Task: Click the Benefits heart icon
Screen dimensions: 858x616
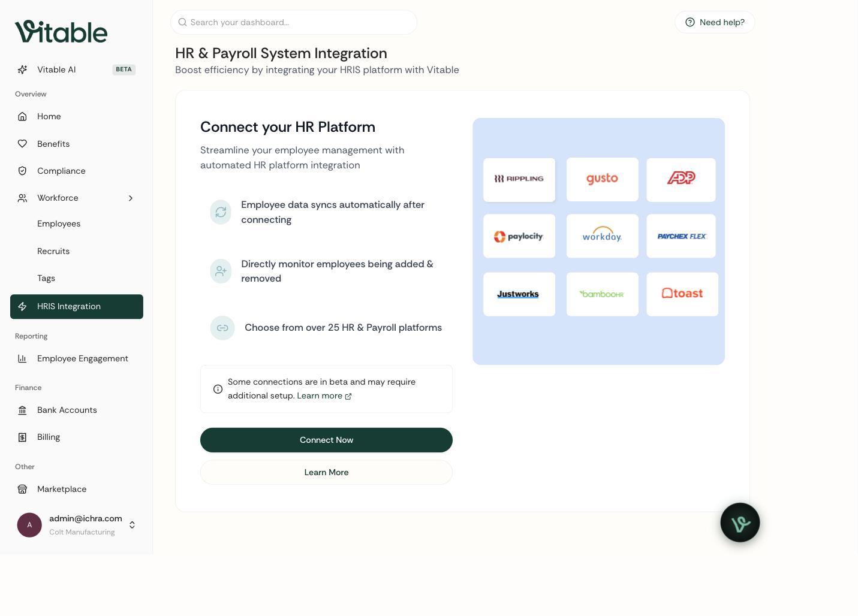Action: coord(22,144)
